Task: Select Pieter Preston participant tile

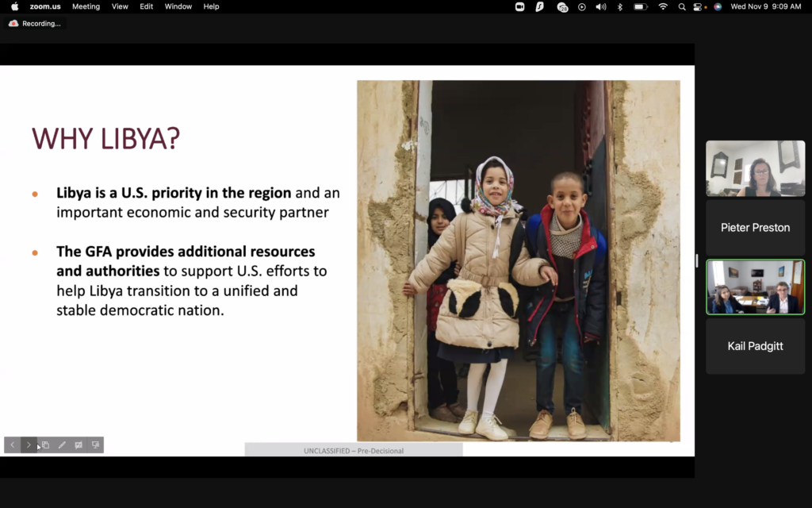Action: click(755, 228)
